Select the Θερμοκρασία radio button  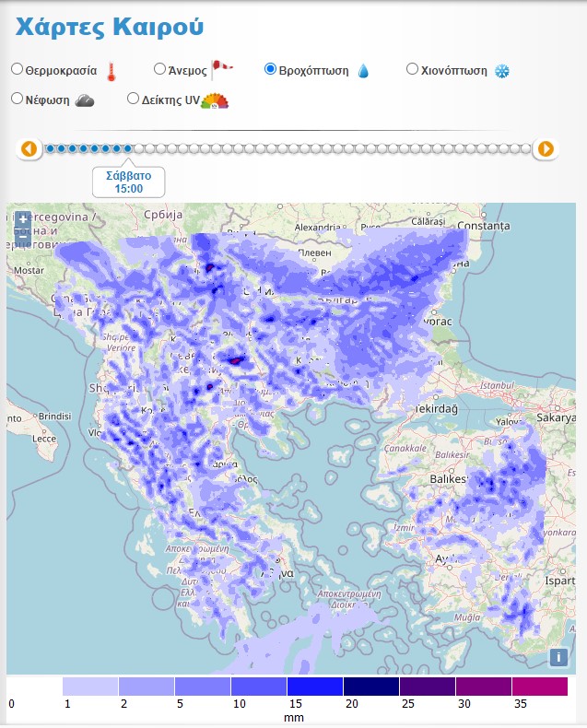[x=17, y=69]
